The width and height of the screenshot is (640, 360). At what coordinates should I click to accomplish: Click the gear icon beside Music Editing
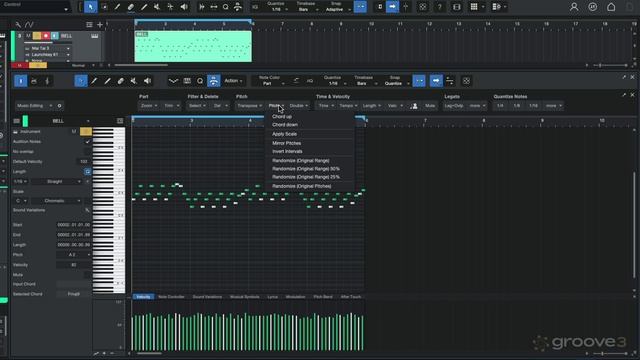pos(59,106)
